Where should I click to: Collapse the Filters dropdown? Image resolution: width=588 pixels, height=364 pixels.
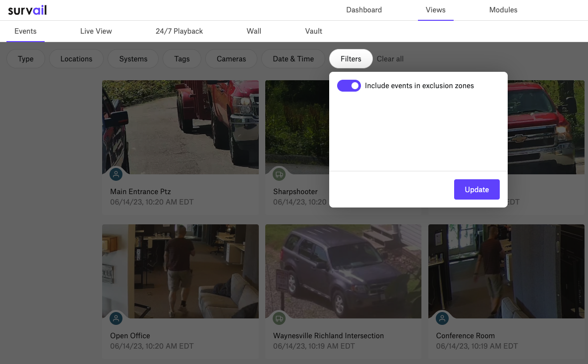click(351, 59)
